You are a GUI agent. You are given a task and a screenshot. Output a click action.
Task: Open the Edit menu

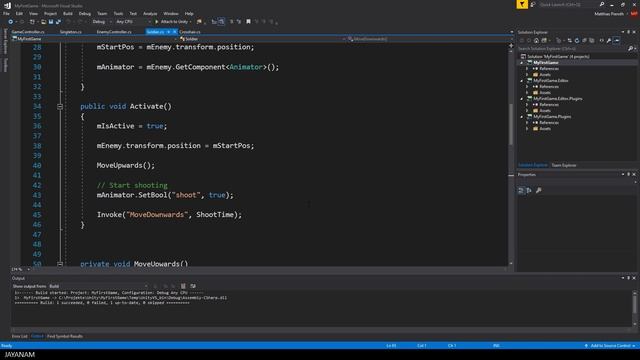click(x=19, y=13)
